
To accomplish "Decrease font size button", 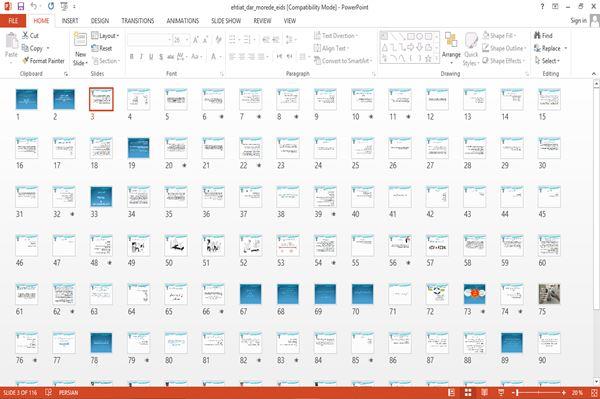I will point(206,39).
